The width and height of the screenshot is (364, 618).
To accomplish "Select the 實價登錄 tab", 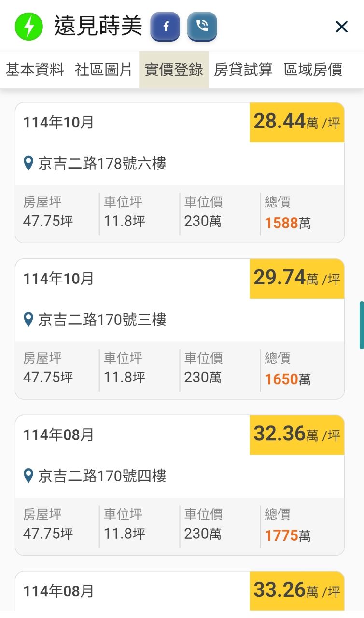I will 174,70.
